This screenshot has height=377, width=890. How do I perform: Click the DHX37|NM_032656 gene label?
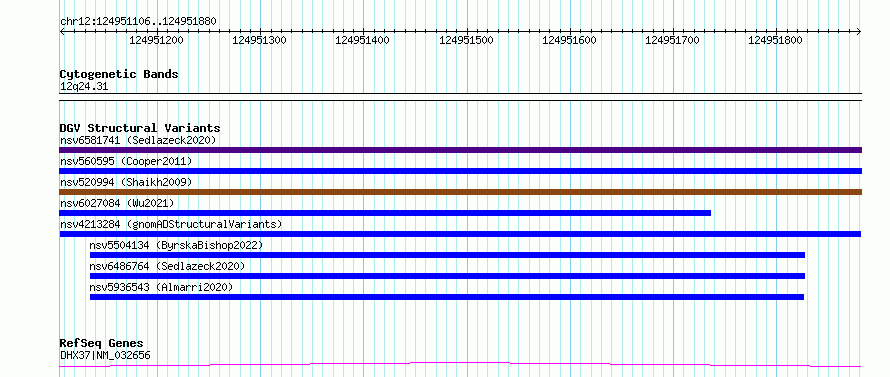coord(105,355)
